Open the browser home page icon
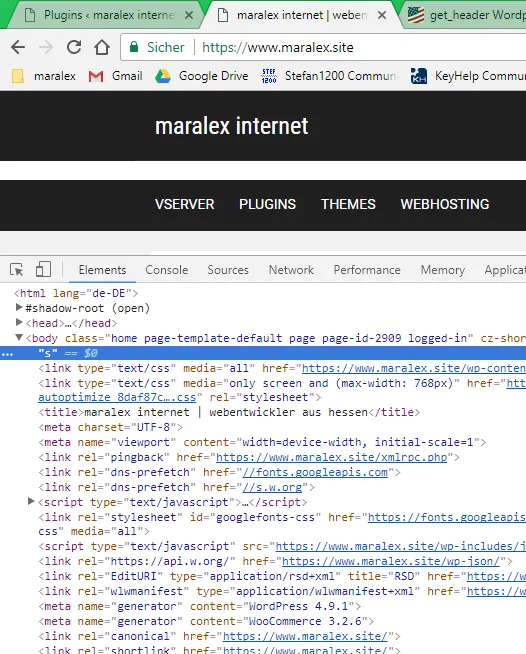This screenshot has width=526, height=654. (102, 47)
